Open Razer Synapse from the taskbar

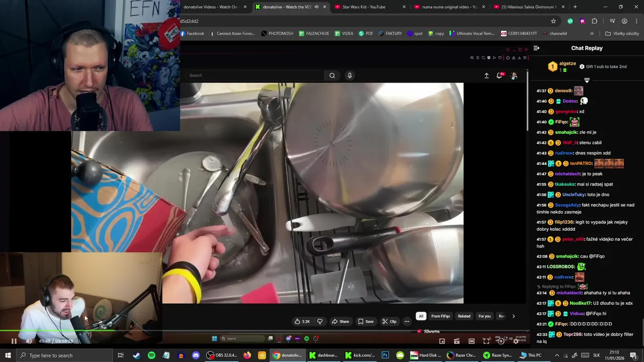(x=497, y=355)
